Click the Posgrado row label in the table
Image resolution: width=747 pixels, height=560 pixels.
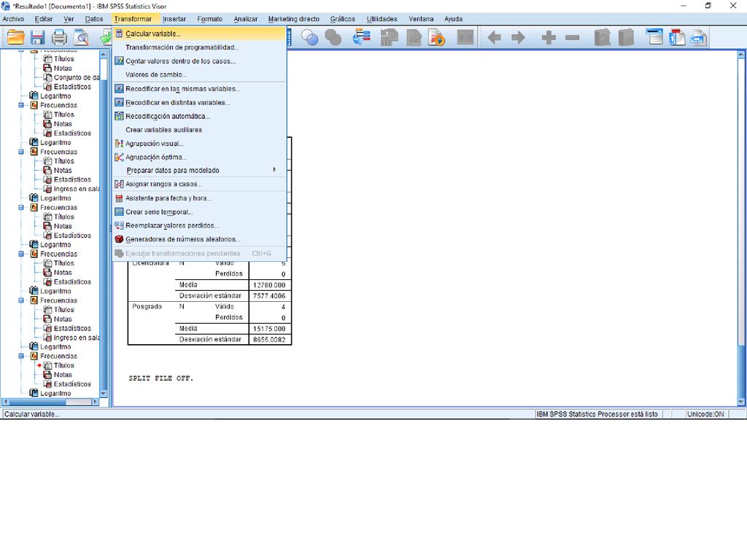tap(147, 307)
